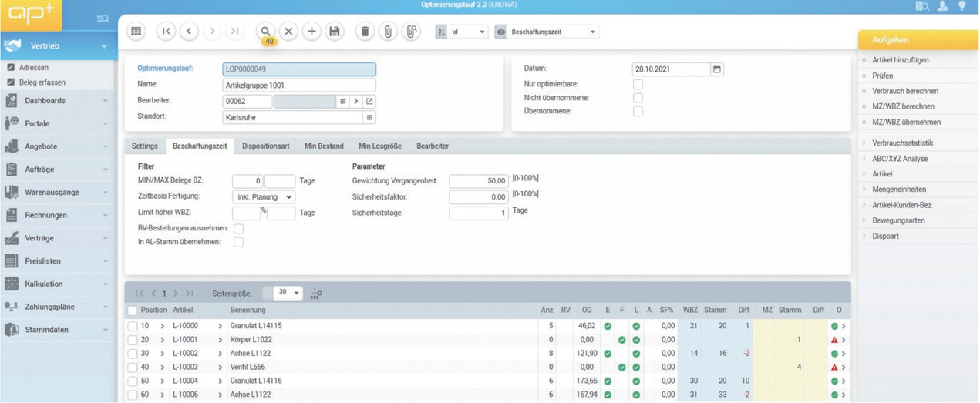Enable Übernommene checkbox

click(x=638, y=112)
